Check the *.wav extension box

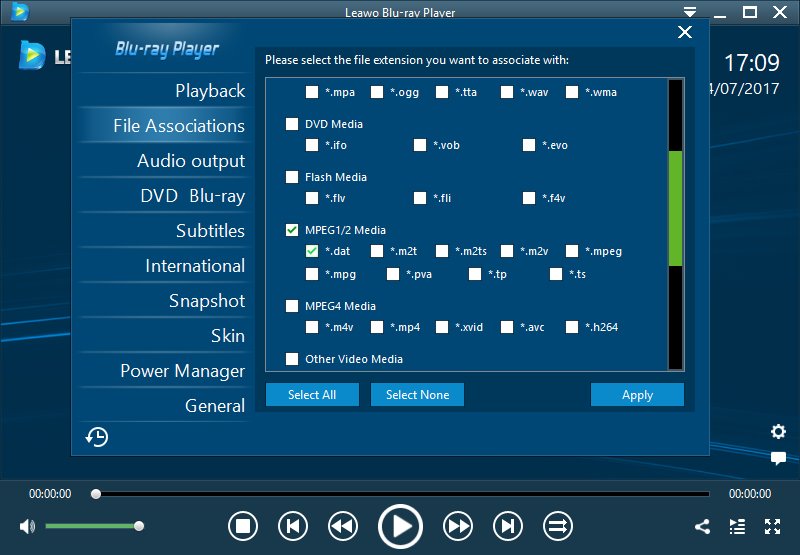click(507, 92)
